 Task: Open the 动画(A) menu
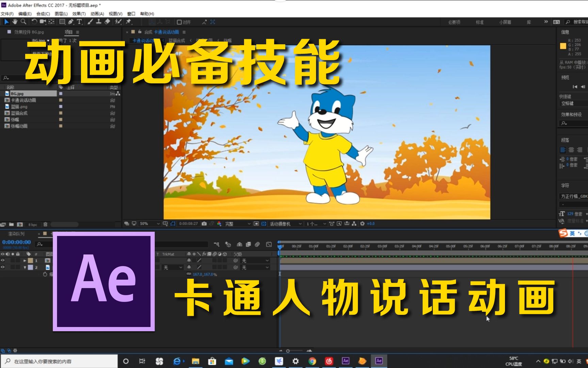coord(97,14)
